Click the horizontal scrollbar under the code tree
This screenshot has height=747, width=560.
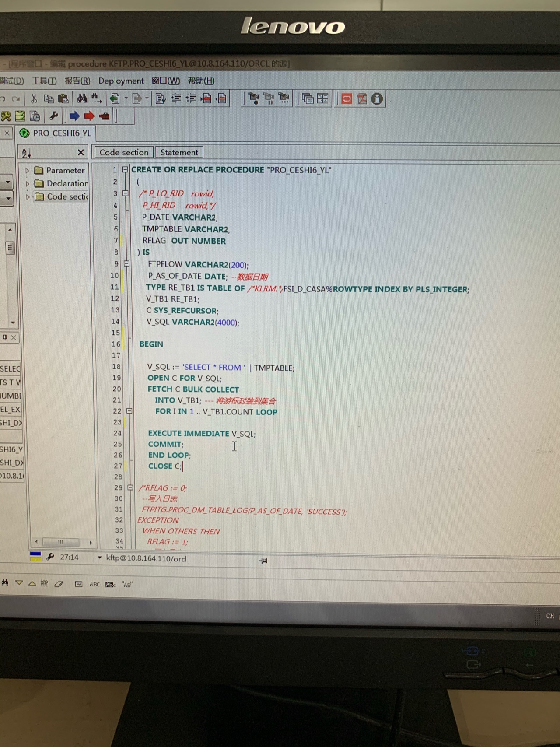(x=62, y=542)
